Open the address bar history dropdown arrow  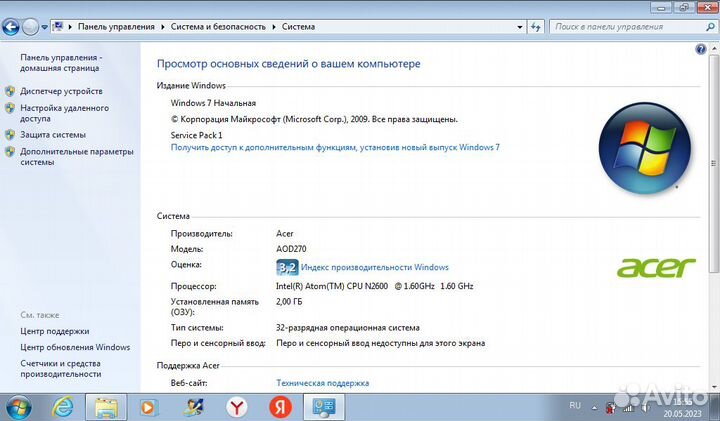click(519, 27)
